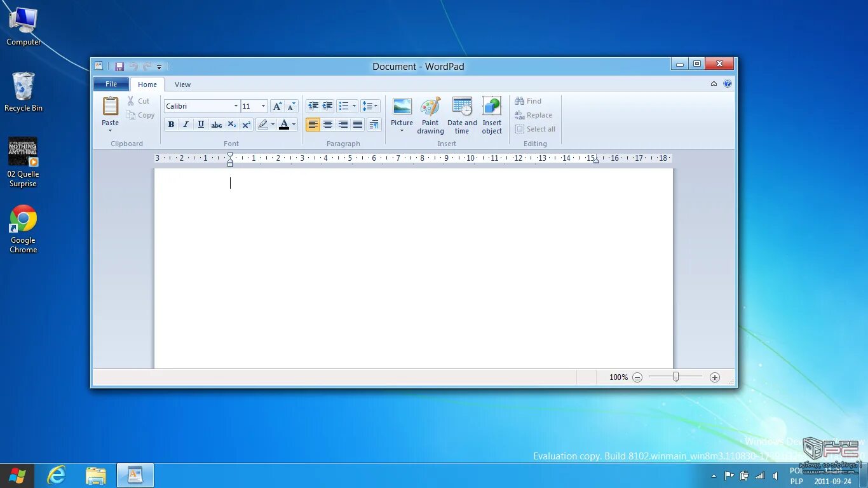The height and width of the screenshot is (488, 868).
Task: Expand the bullet list style arrow
Action: coord(354,106)
